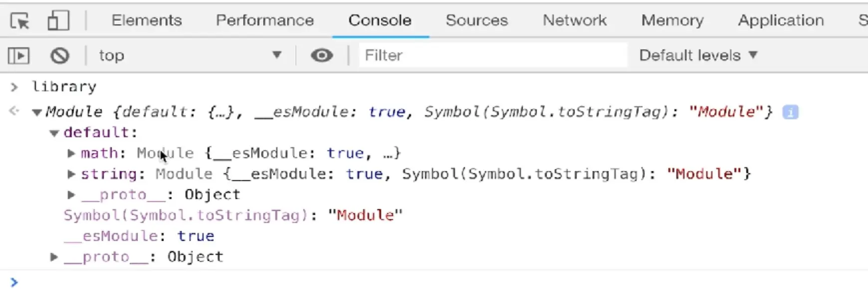Open the top context dropdown

coord(190,55)
